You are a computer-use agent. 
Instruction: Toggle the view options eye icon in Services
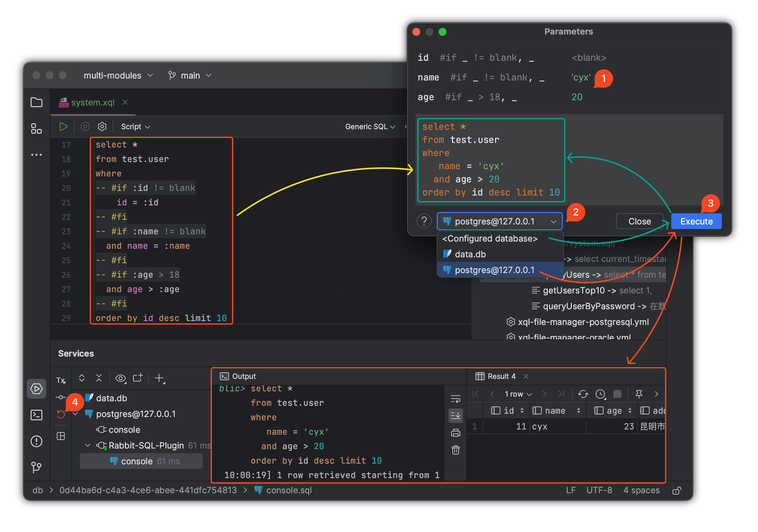[x=121, y=379]
